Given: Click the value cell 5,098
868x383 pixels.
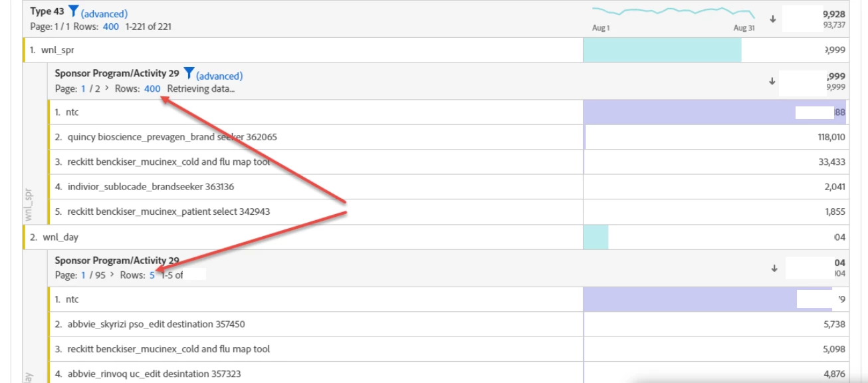Looking at the screenshot, I should 835,348.
